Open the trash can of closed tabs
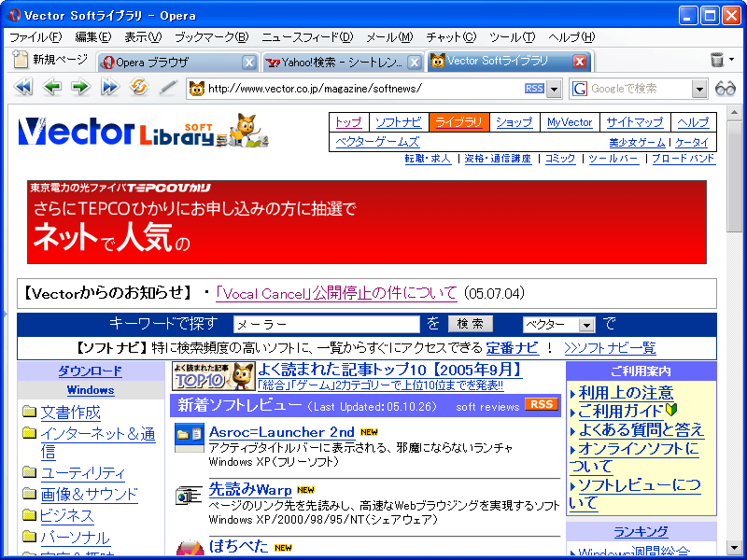Viewport: 747px width, 560px height. [716, 60]
